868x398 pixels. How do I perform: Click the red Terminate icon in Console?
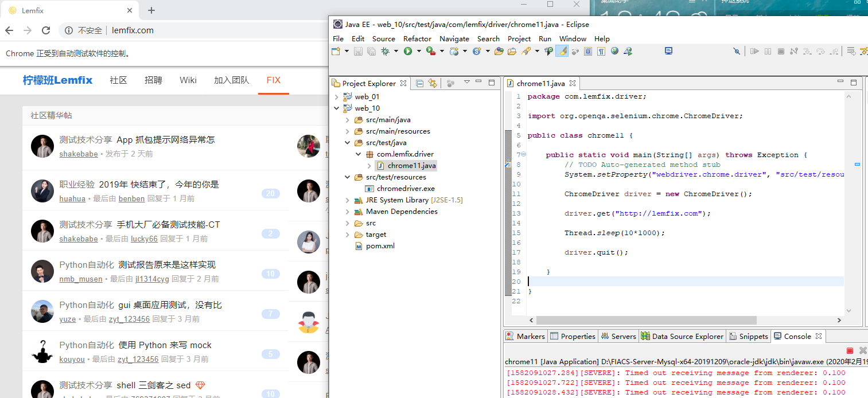click(x=850, y=350)
